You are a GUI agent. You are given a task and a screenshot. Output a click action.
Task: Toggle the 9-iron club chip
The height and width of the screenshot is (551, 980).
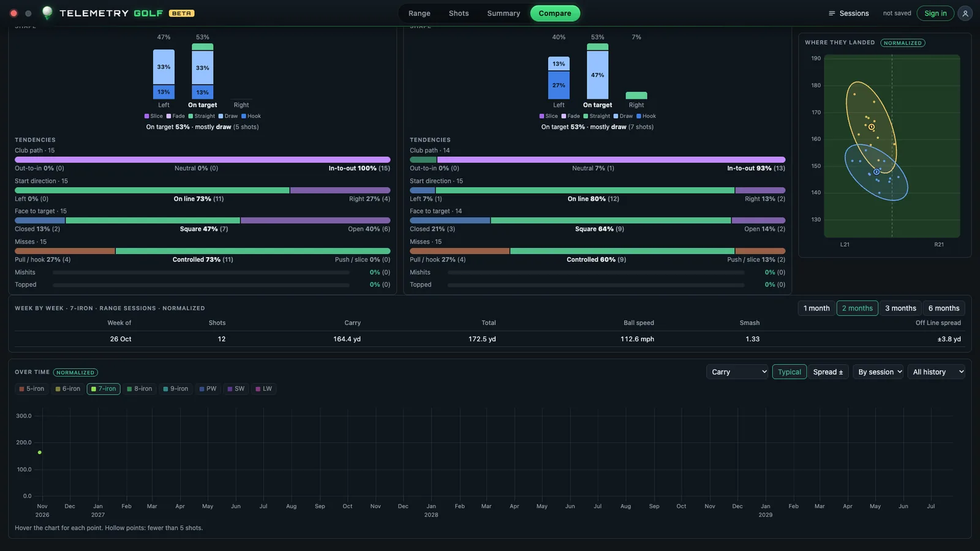click(x=176, y=389)
